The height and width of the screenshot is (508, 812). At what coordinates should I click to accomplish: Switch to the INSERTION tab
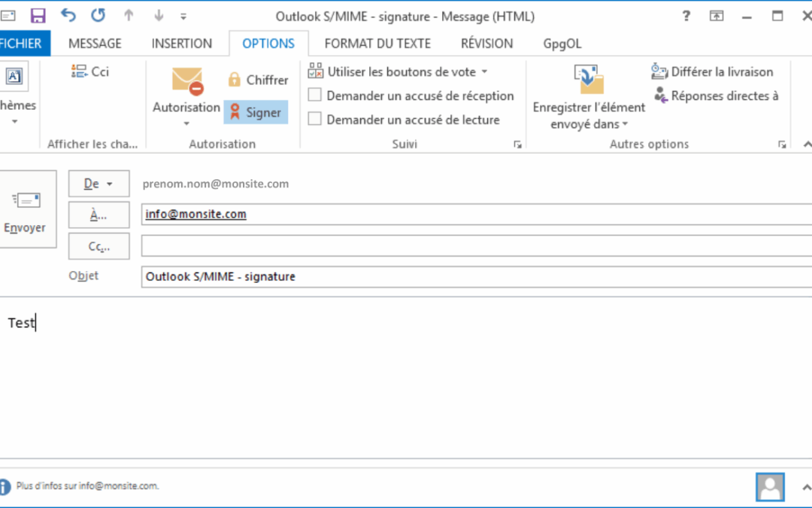click(x=182, y=43)
